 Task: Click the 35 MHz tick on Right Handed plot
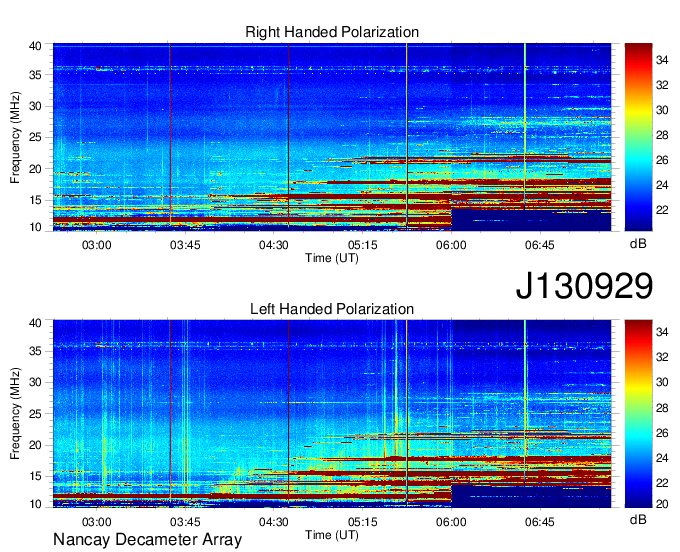pos(35,75)
